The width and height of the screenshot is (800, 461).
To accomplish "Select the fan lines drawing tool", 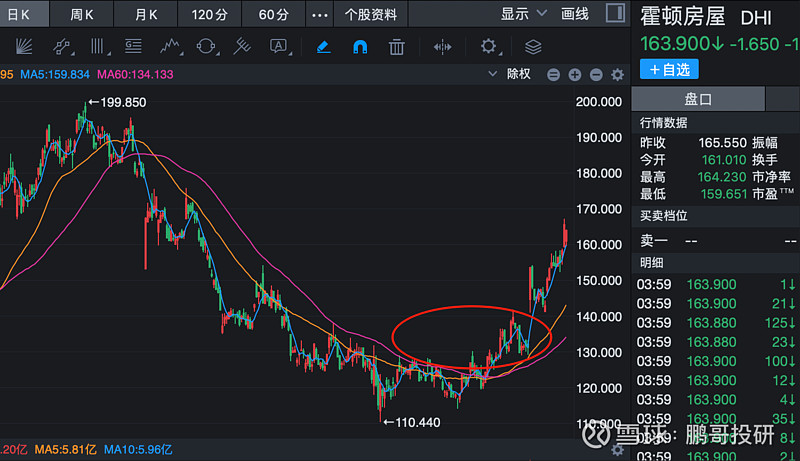I will pos(23,47).
